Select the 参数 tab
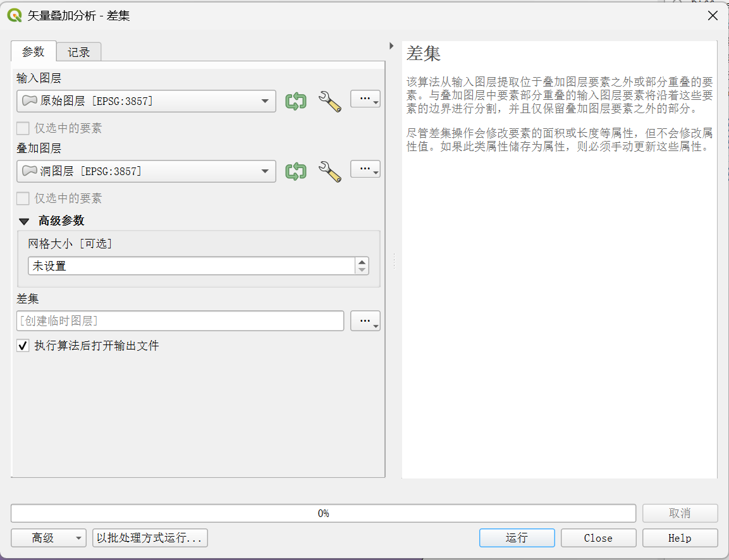 (x=34, y=52)
